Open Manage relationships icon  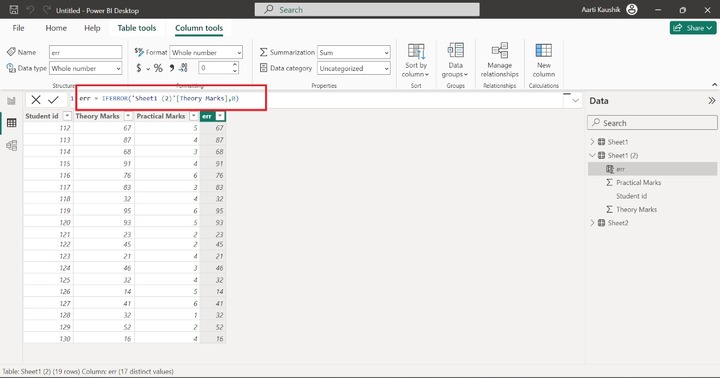(x=500, y=61)
